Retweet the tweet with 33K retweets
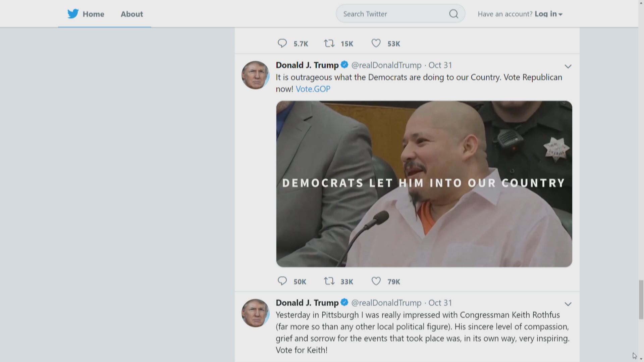This screenshot has height=362, width=644. pyautogui.click(x=329, y=281)
